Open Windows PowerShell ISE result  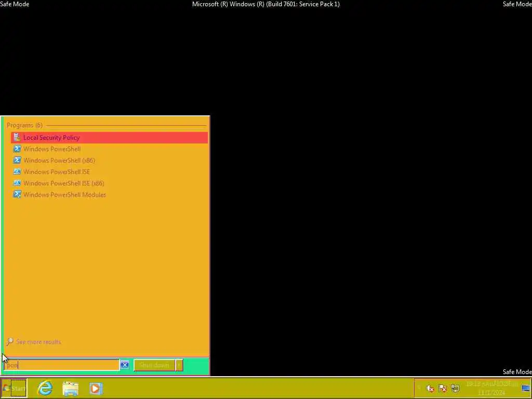[109, 171]
